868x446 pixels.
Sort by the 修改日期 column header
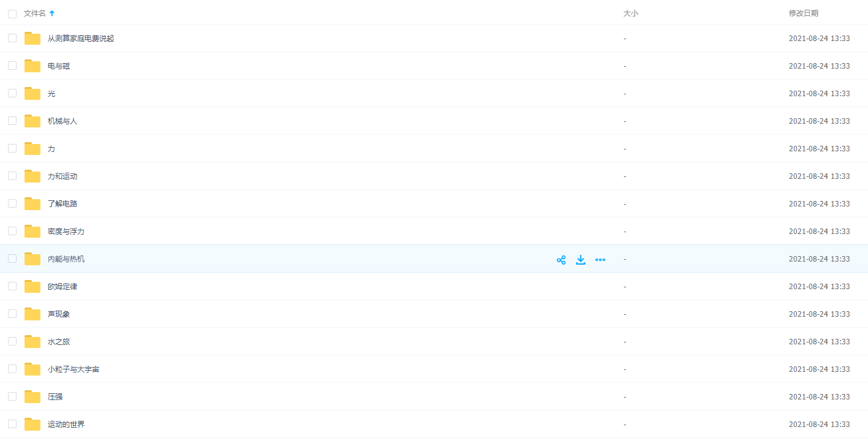click(x=803, y=13)
